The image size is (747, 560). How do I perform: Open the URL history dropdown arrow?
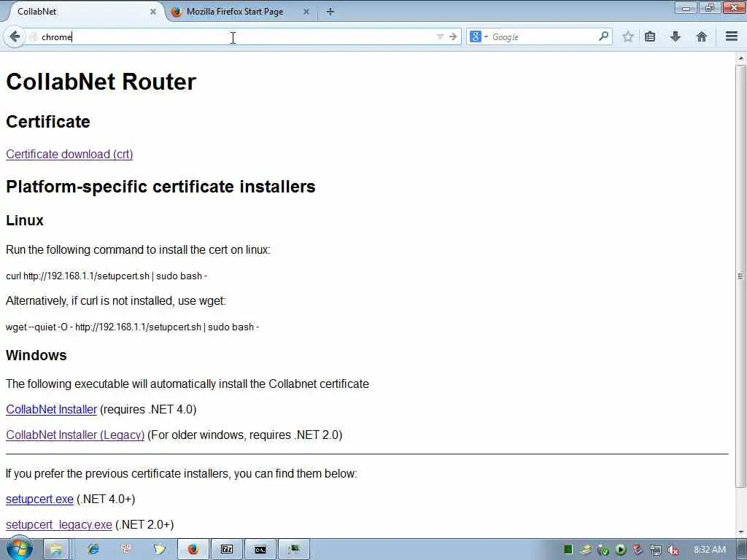[x=440, y=36]
